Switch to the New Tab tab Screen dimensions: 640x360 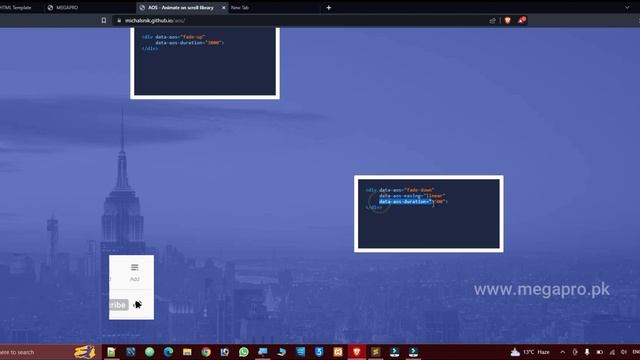(240, 7)
